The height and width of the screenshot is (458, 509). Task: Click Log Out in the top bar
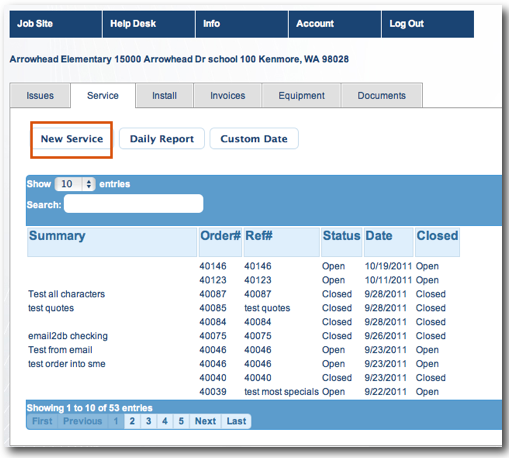coord(428,24)
